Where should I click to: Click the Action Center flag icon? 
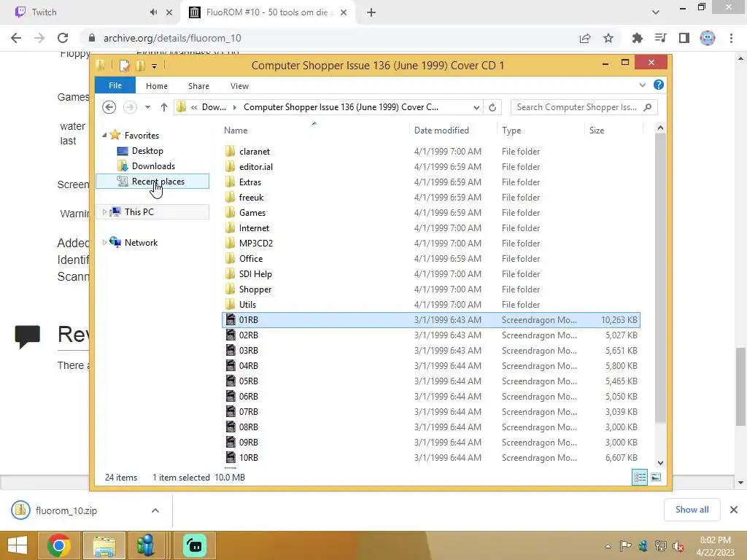[625, 546]
